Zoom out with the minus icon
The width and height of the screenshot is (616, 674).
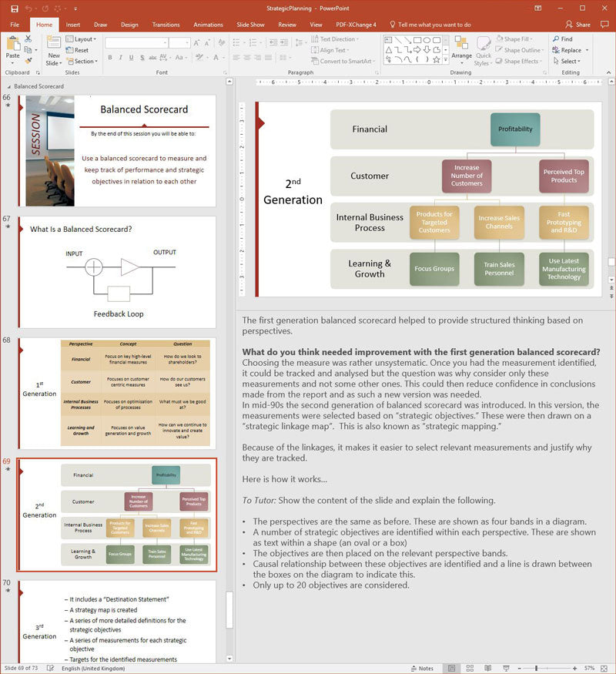pyautogui.click(x=519, y=669)
